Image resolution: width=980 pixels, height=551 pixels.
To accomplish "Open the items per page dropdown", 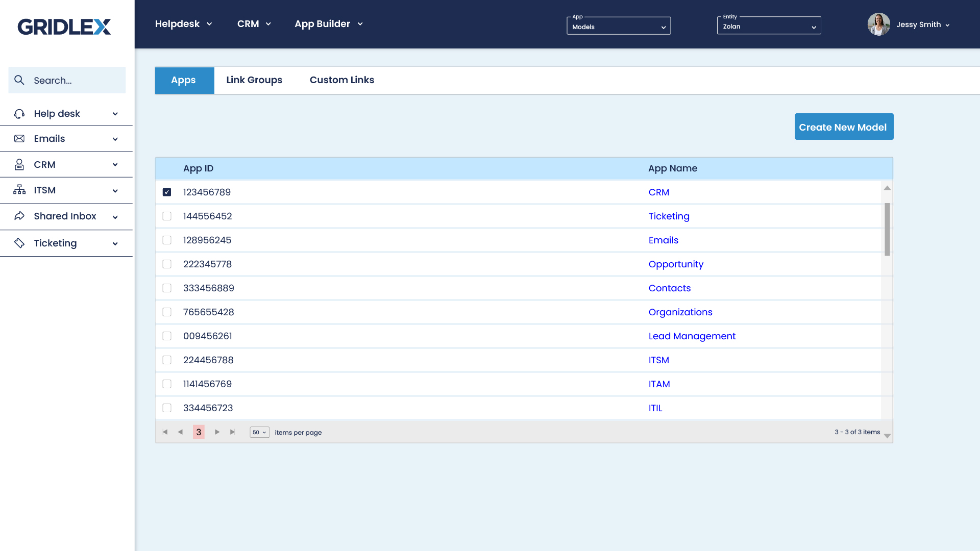I will 259,432.
